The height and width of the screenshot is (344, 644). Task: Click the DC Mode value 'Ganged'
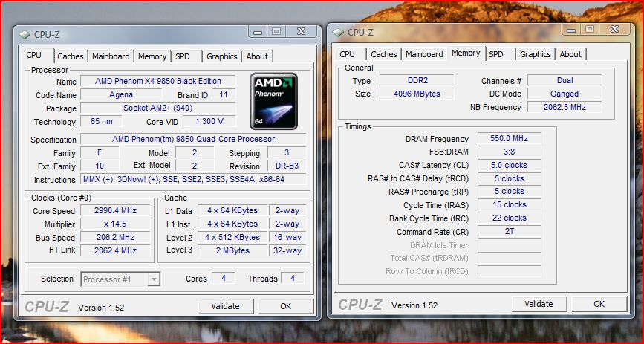coord(565,94)
